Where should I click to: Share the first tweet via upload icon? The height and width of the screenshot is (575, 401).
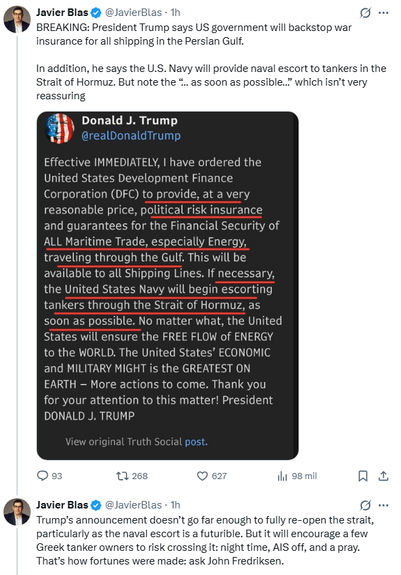click(383, 476)
